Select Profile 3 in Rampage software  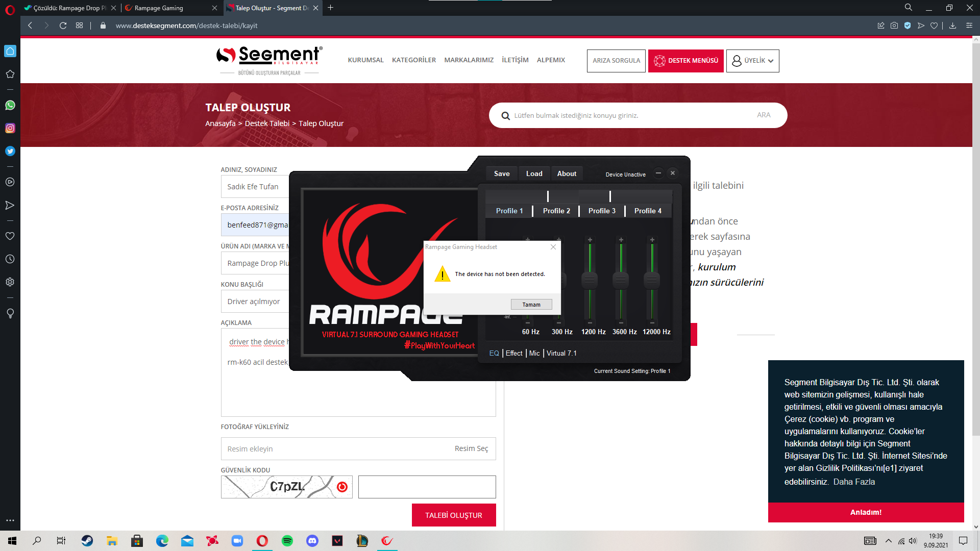pyautogui.click(x=602, y=211)
